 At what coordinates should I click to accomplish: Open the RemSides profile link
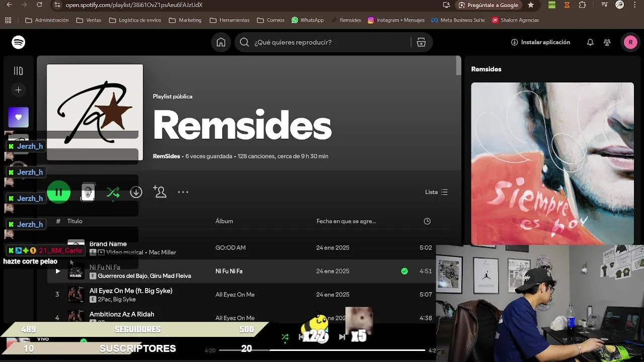click(x=167, y=156)
